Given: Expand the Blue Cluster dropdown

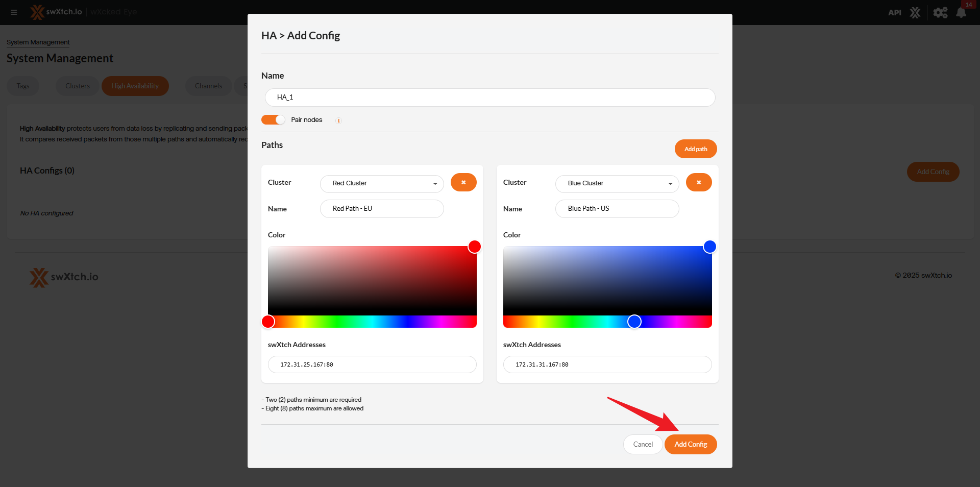Looking at the screenshot, I should click(x=617, y=183).
